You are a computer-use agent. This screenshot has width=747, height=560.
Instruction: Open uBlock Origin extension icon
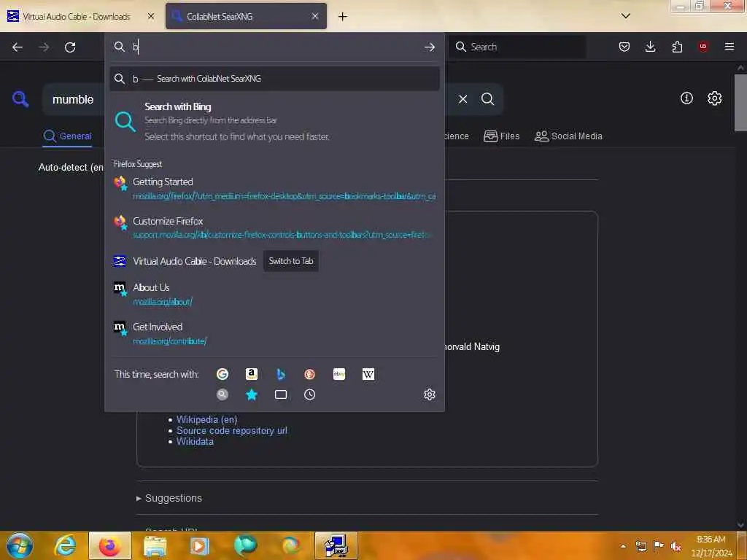(x=703, y=47)
